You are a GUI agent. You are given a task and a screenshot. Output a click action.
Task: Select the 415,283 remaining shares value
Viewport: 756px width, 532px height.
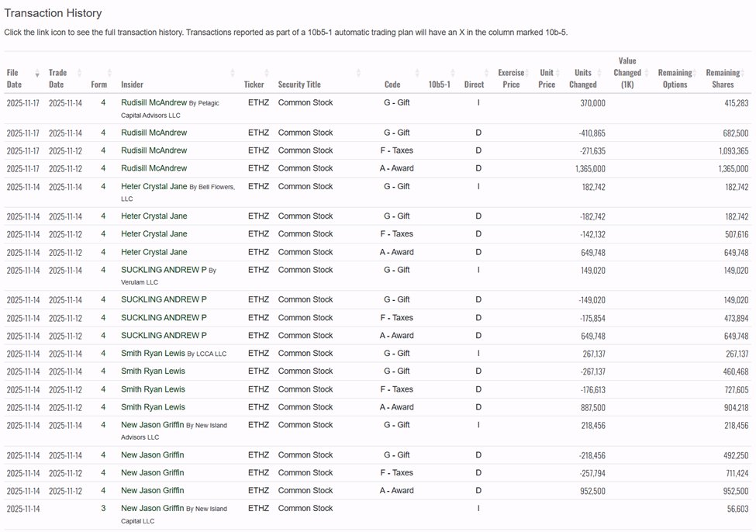coord(737,103)
